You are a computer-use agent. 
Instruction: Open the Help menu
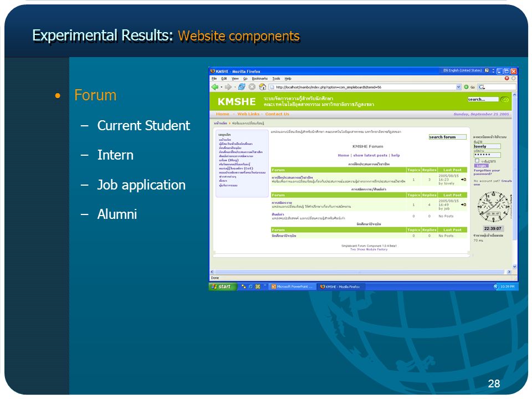pyautogui.click(x=288, y=78)
